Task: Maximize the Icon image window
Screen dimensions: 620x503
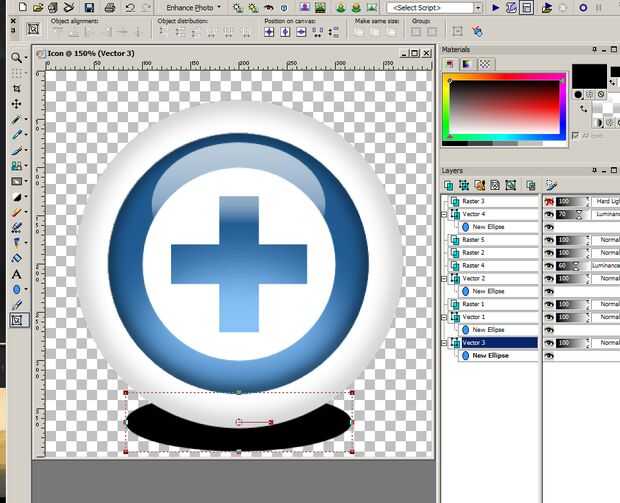Action: [x=415, y=53]
